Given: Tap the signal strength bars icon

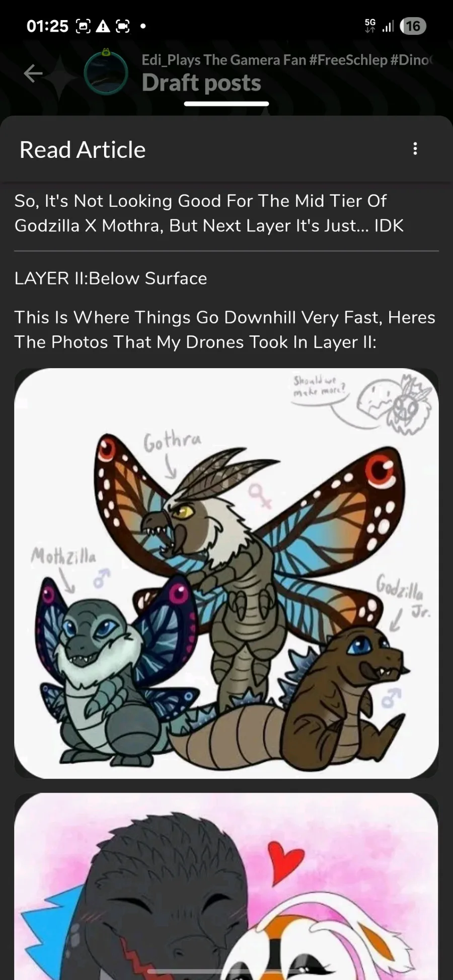Looking at the screenshot, I should [388, 26].
